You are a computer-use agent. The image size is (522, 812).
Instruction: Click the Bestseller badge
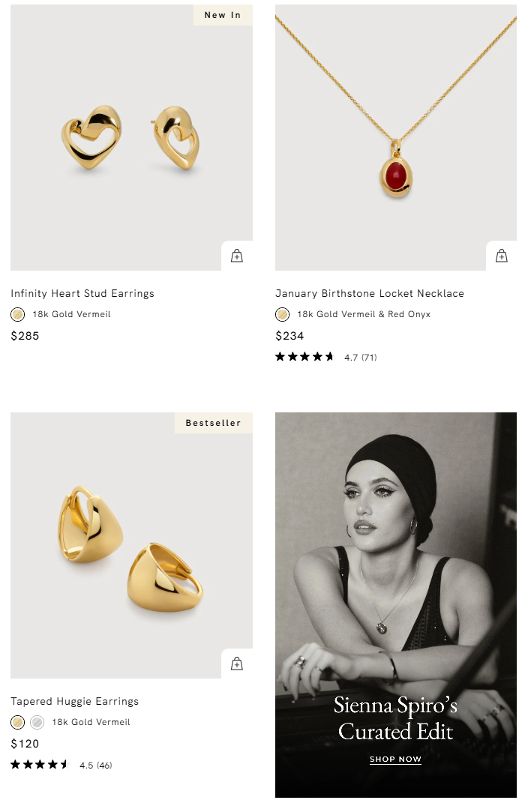click(213, 423)
